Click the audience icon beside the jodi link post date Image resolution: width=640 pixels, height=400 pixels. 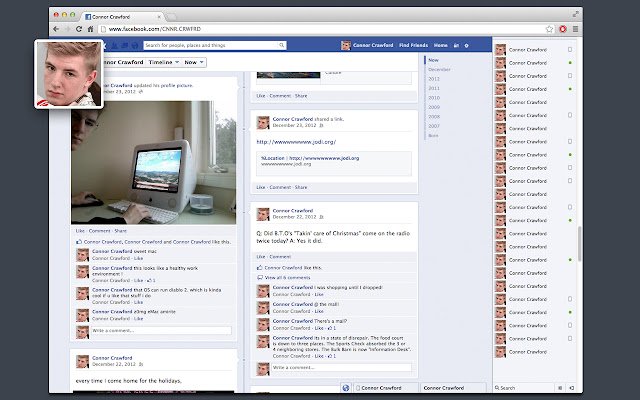pos(321,126)
